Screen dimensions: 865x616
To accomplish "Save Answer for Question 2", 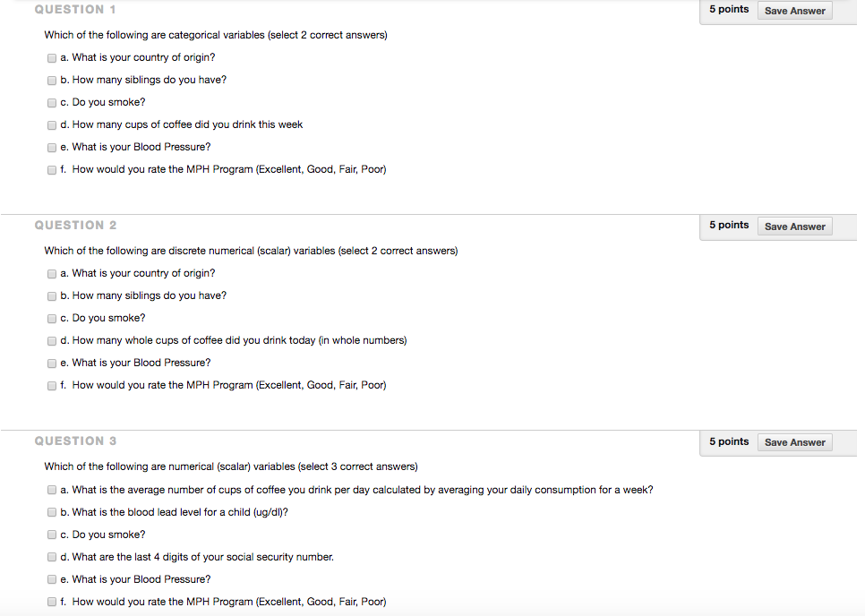I will tap(794, 226).
